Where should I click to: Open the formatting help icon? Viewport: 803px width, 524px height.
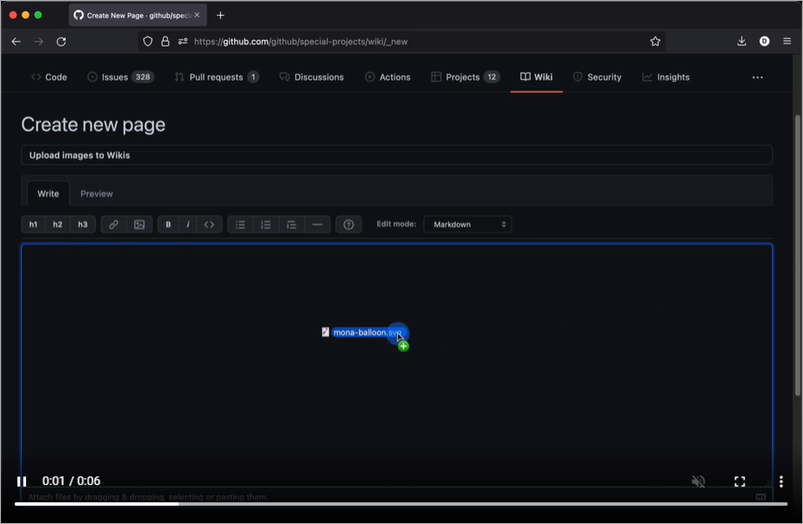click(349, 224)
